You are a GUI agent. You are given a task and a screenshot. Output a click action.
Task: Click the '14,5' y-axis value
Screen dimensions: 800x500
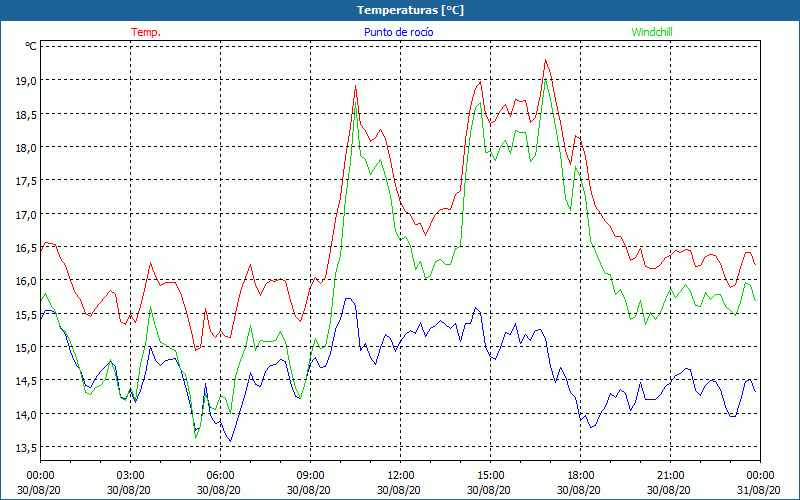point(28,381)
